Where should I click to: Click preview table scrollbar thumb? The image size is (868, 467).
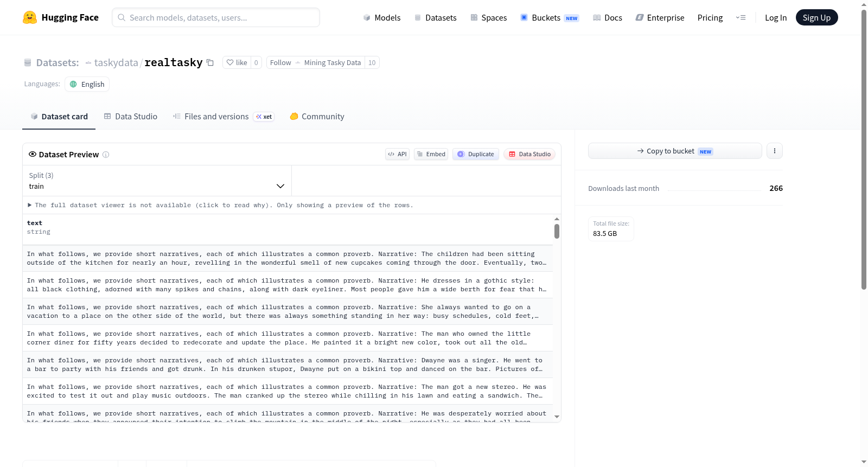[x=557, y=232]
